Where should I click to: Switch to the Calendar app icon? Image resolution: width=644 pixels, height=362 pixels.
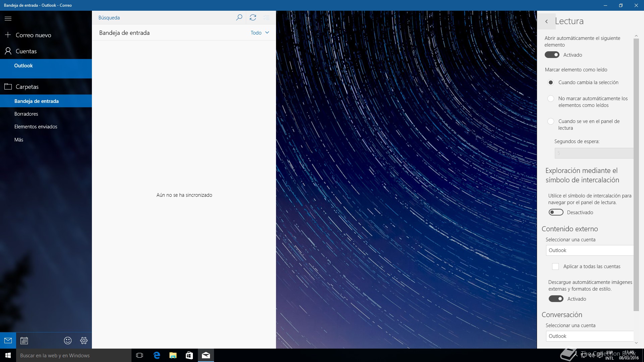pos(24,341)
